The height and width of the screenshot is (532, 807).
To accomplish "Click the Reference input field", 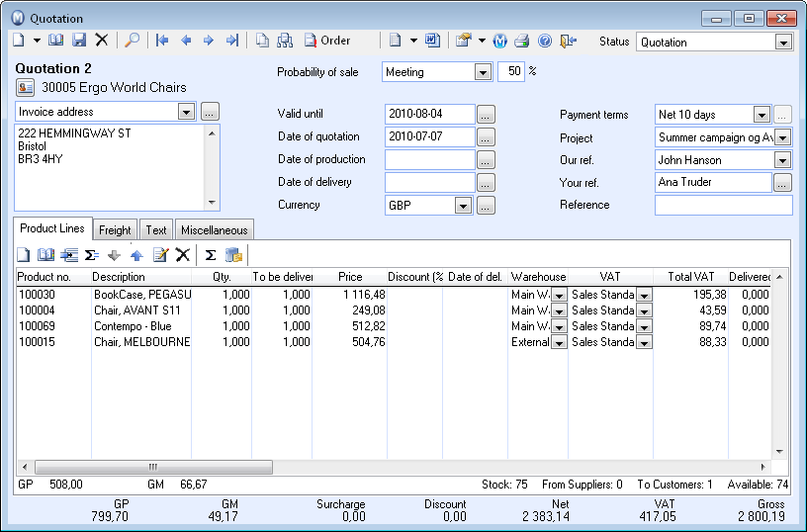I will 723,206.
